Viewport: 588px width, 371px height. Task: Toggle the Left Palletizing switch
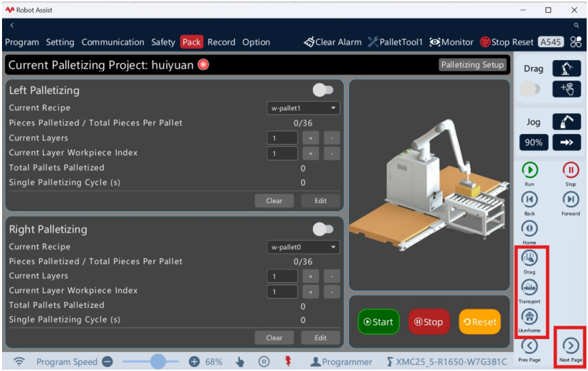point(323,90)
